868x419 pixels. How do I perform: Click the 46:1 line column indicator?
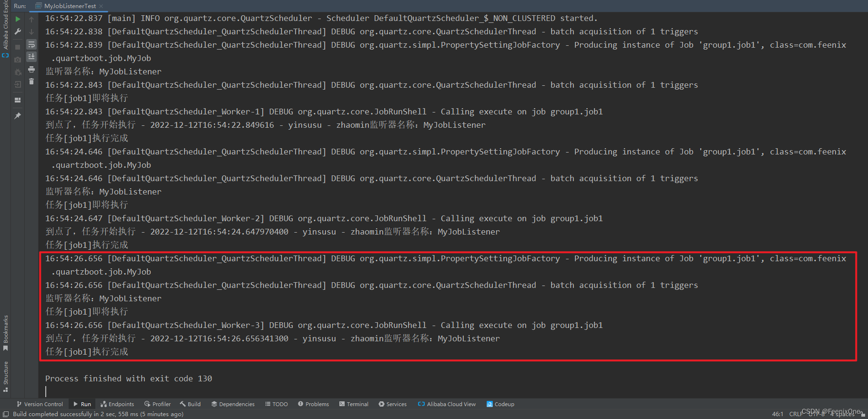coord(777,414)
